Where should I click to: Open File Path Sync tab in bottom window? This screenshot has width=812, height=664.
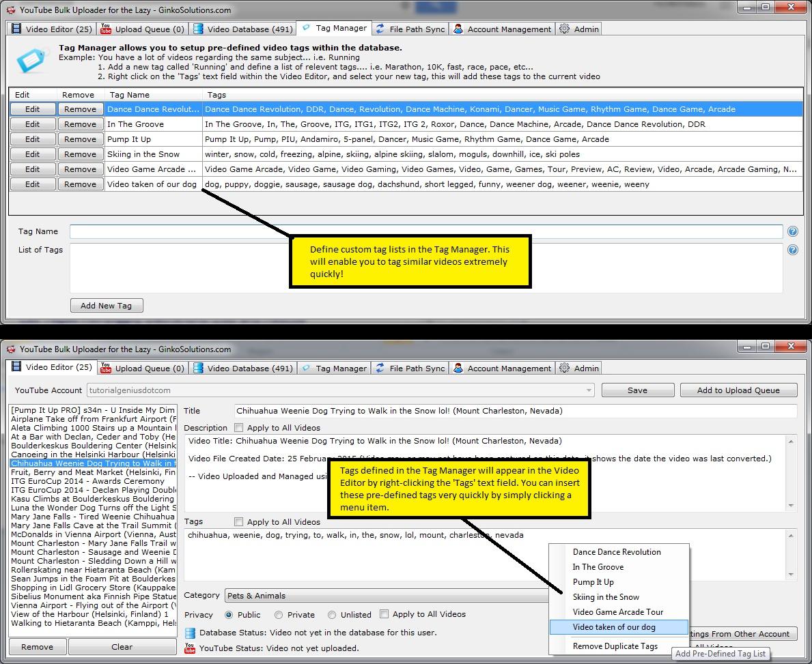pos(410,368)
